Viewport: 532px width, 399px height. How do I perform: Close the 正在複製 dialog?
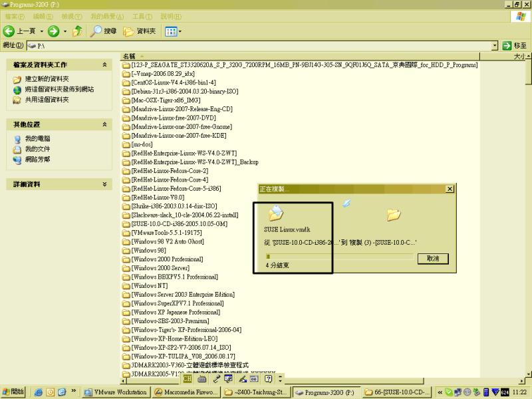450,189
